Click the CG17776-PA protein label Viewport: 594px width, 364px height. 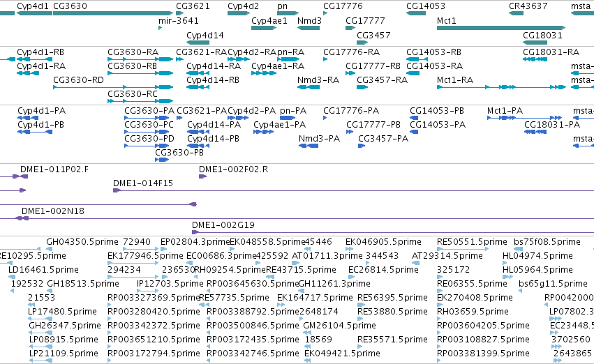351,110
